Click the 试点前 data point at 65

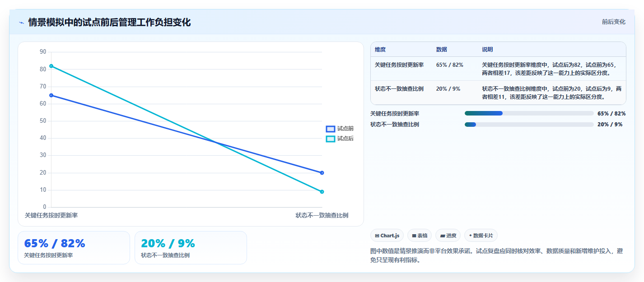(x=51, y=95)
